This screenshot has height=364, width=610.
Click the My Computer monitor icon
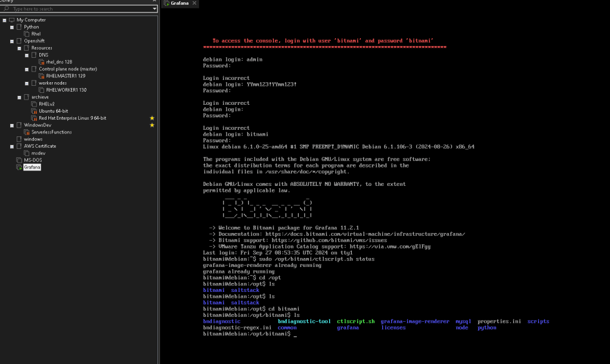[12, 20]
